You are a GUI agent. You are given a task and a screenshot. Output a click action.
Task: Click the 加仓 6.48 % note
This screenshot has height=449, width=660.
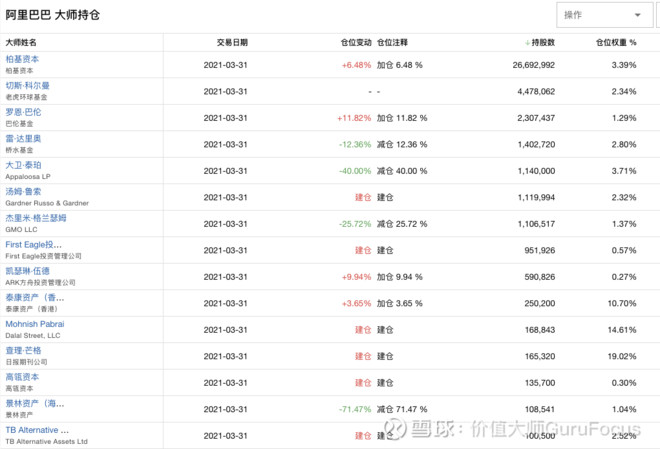[x=399, y=65]
